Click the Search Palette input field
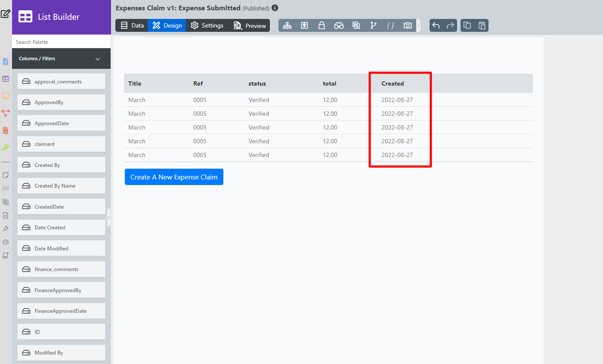Viewport: 603px width, 364px height. coord(61,42)
